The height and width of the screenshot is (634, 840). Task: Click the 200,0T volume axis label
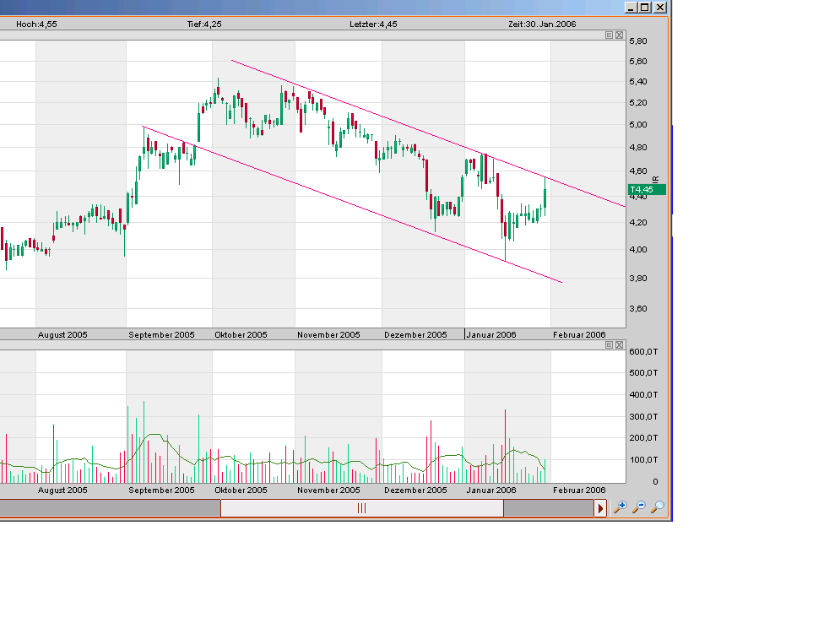tap(643, 438)
